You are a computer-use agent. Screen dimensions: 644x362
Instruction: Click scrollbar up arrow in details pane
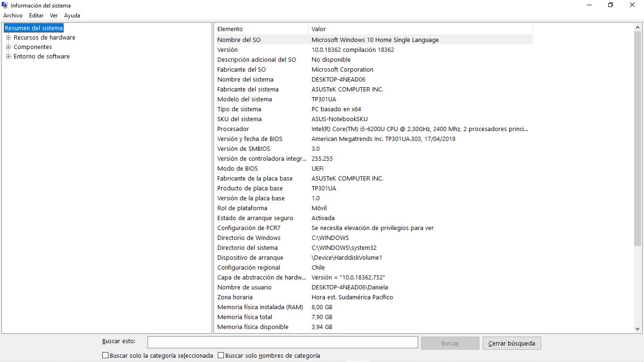[638, 27]
